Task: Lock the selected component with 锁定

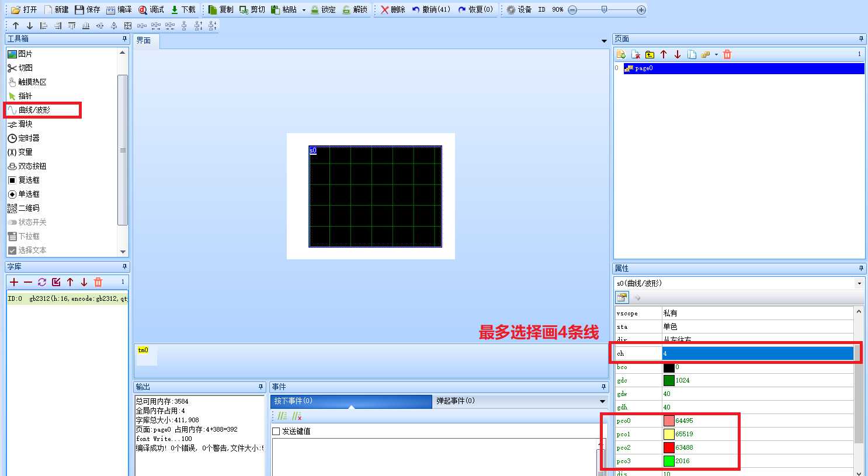Action: pos(323,10)
